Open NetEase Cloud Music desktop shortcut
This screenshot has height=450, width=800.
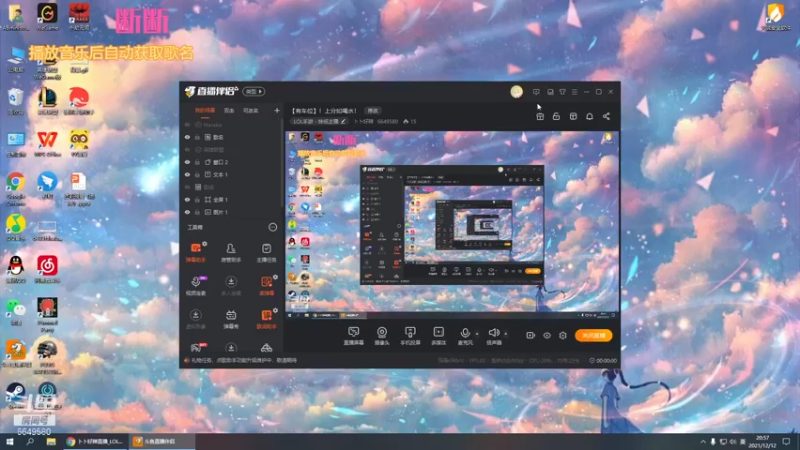tap(47, 269)
